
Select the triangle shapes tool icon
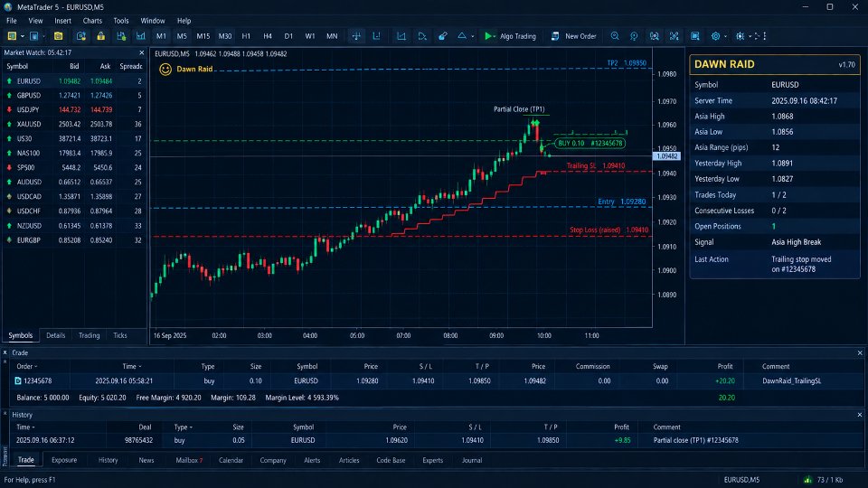[462, 36]
